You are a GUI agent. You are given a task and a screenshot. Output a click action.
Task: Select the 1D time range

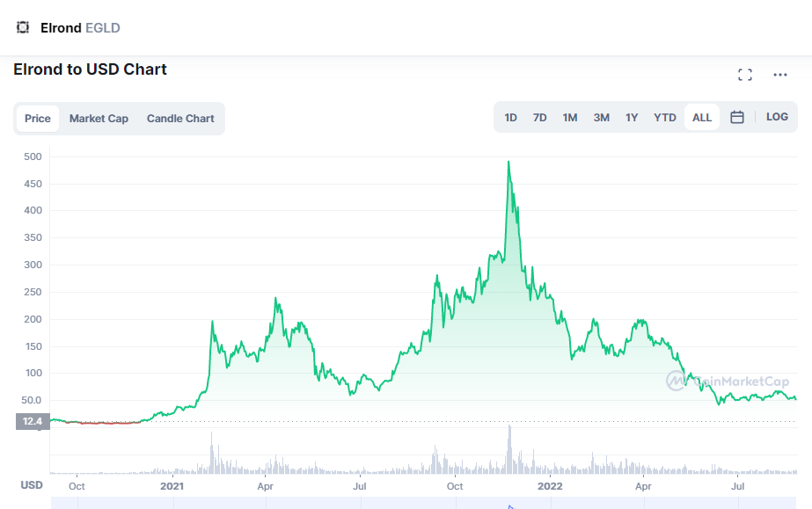pyautogui.click(x=510, y=118)
